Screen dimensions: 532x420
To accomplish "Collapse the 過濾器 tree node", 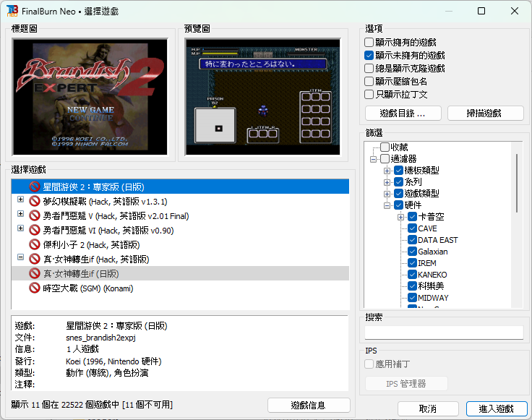I will 373,159.
